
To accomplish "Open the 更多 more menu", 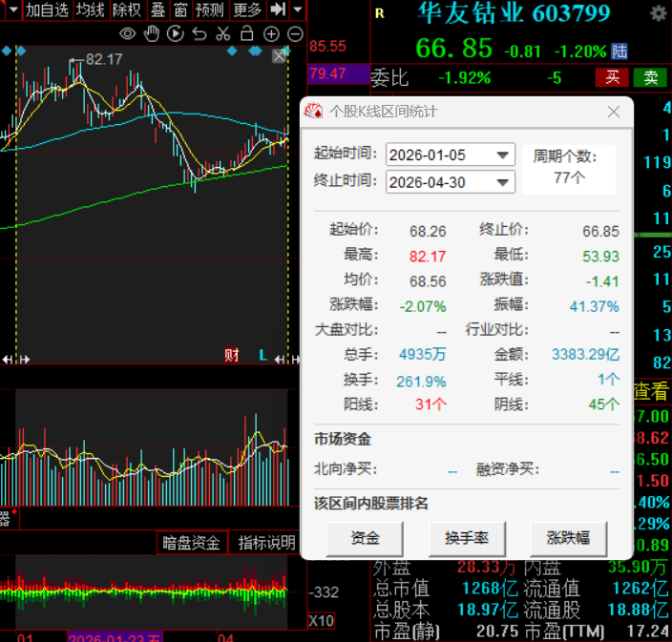I will (247, 10).
